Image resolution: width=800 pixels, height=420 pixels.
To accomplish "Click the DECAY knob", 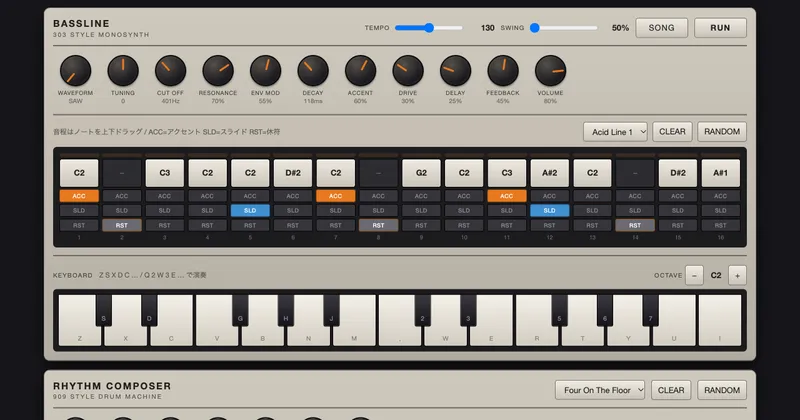I will pyautogui.click(x=313, y=71).
